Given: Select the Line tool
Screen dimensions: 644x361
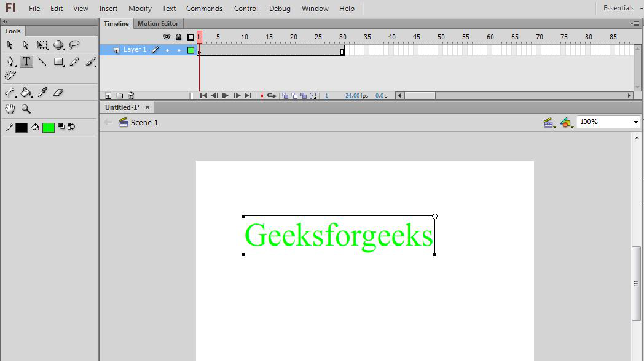Looking at the screenshot, I should (42, 62).
